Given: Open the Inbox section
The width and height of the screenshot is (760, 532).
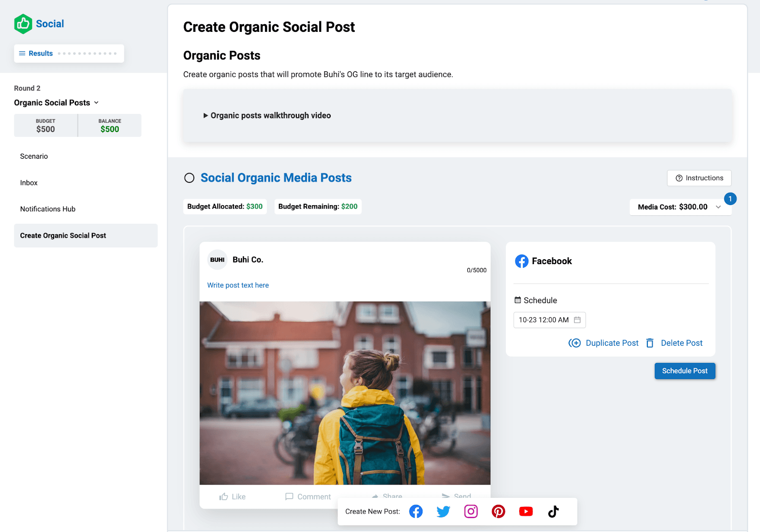Looking at the screenshot, I should (x=29, y=182).
